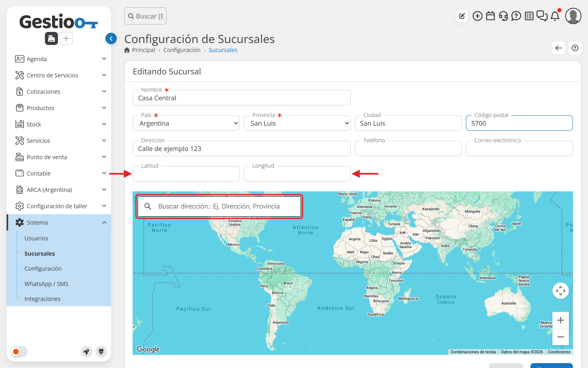Click the back arrow button

tap(559, 48)
